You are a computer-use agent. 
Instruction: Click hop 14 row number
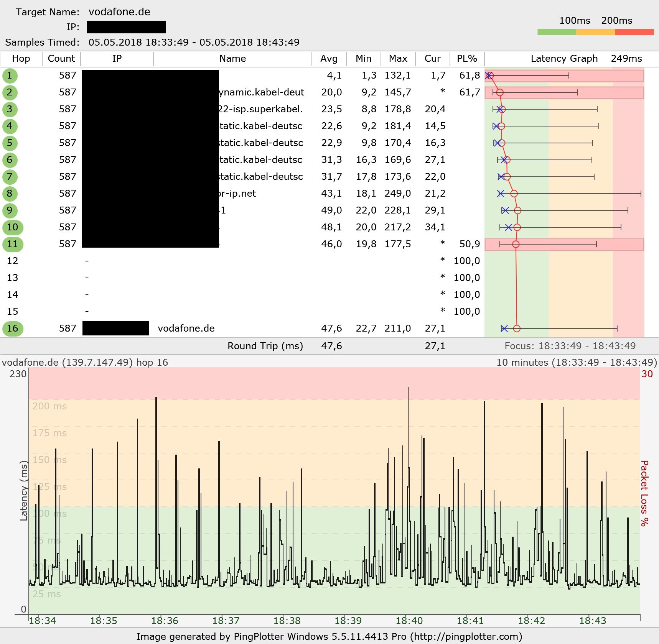coord(12,295)
